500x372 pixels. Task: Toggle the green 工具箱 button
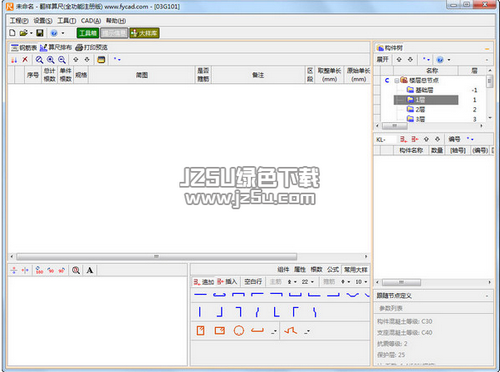click(x=88, y=33)
